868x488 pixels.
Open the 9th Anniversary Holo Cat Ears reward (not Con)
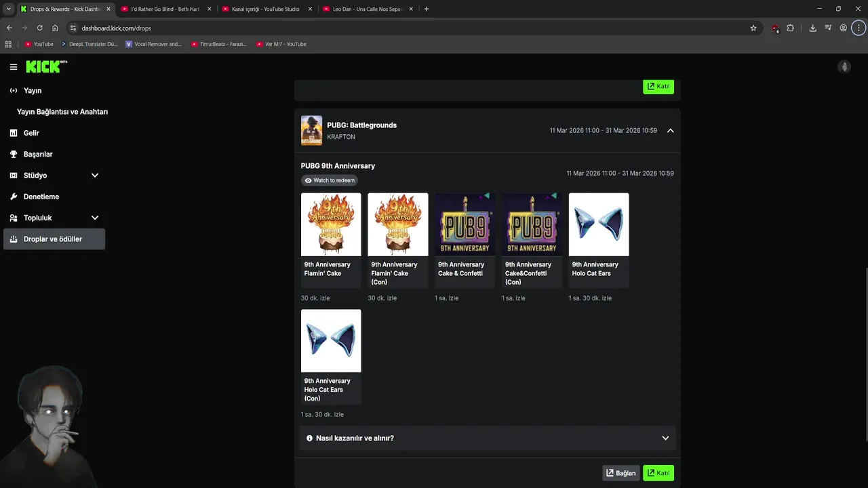[x=599, y=224]
